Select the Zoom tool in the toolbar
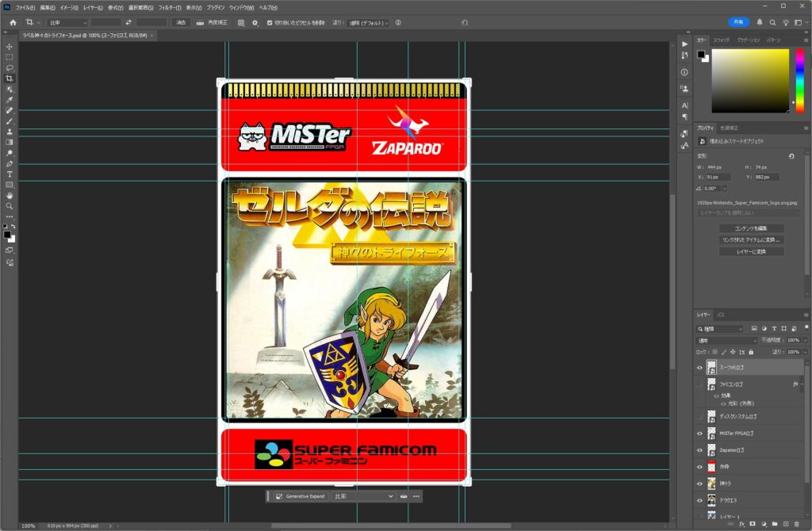This screenshot has width=812, height=531. pyautogui.click(x=10, y=205)
